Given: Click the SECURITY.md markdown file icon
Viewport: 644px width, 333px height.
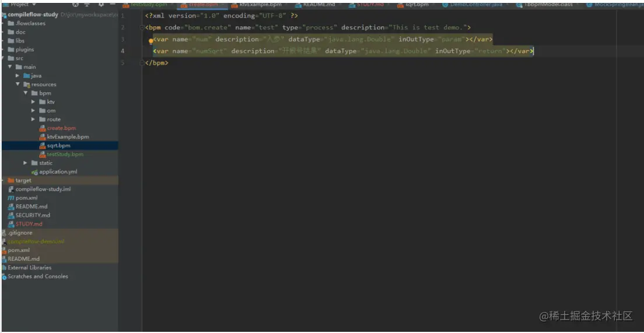Looking at the screenshot, I should point(11,215).
